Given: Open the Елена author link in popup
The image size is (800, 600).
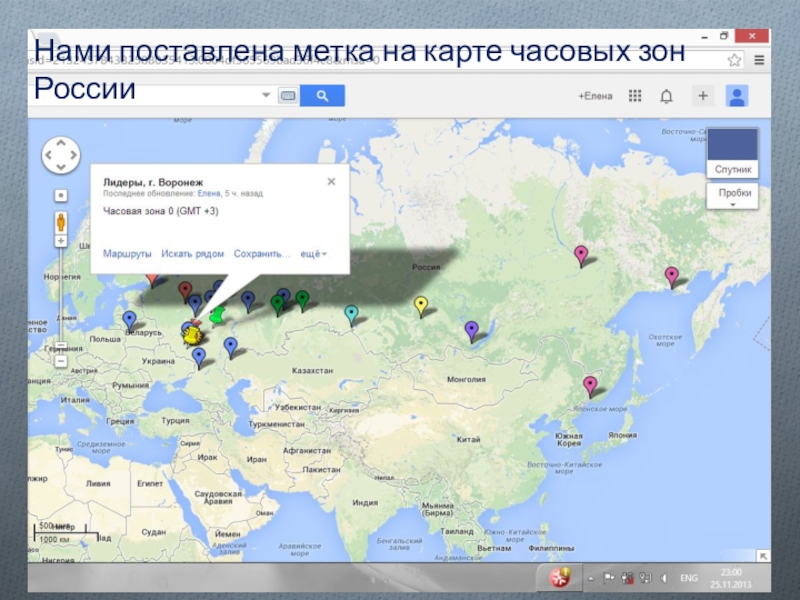Looking at the screenshot, I should click(x=209, y=193).
